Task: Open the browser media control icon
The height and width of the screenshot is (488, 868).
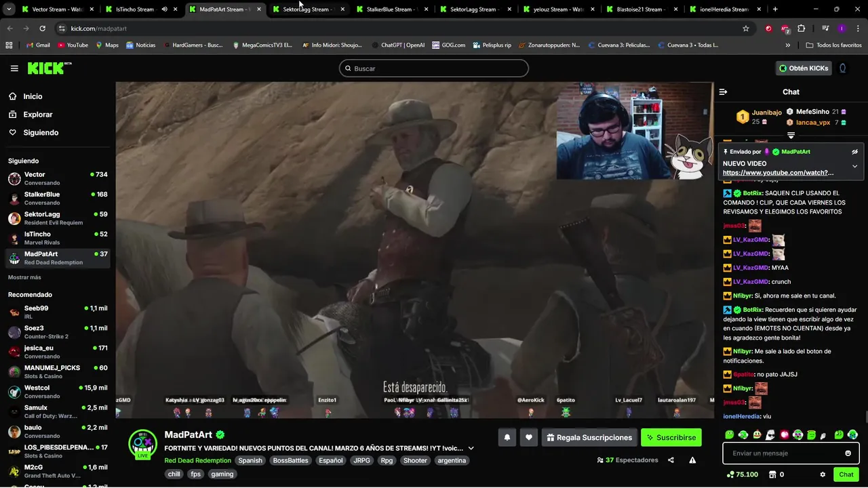Action: pyautogui.click(x=825, y=28)
